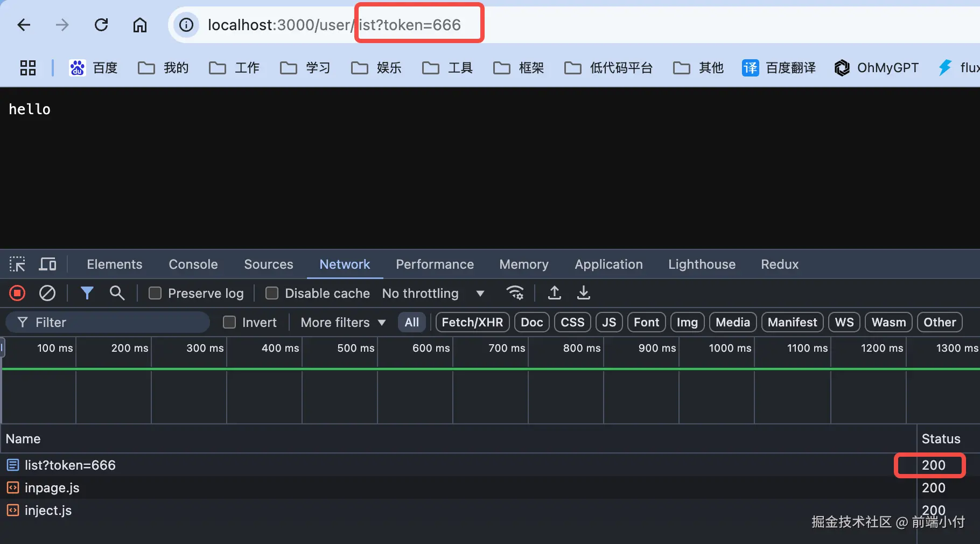Expand the More filters menu
980x544 pixels.
tap(343, 322)
